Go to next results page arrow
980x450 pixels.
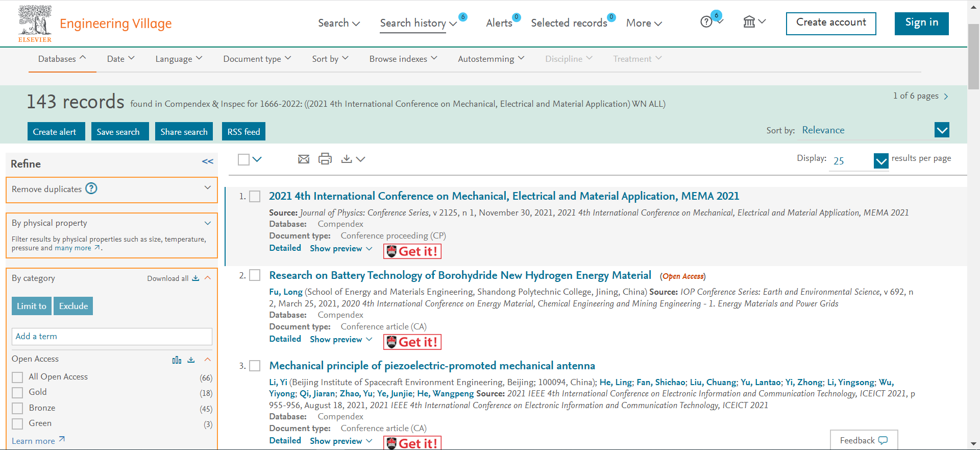(946, 97)
